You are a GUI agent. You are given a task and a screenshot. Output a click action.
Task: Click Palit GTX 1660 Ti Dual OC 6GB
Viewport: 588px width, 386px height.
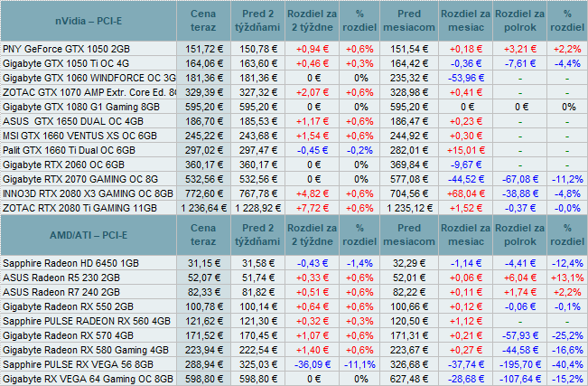click(x=69, y=150)
